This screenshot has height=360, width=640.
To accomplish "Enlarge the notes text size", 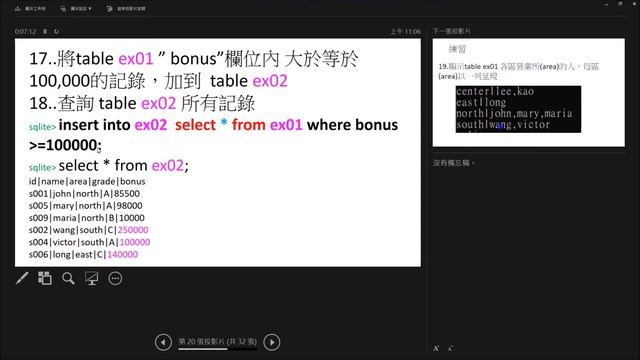I will 436,348.
